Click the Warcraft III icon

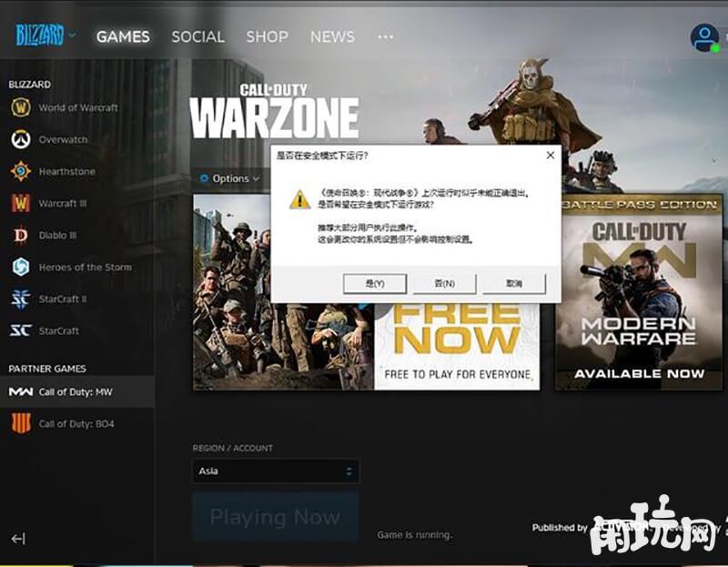pos(21,203)
